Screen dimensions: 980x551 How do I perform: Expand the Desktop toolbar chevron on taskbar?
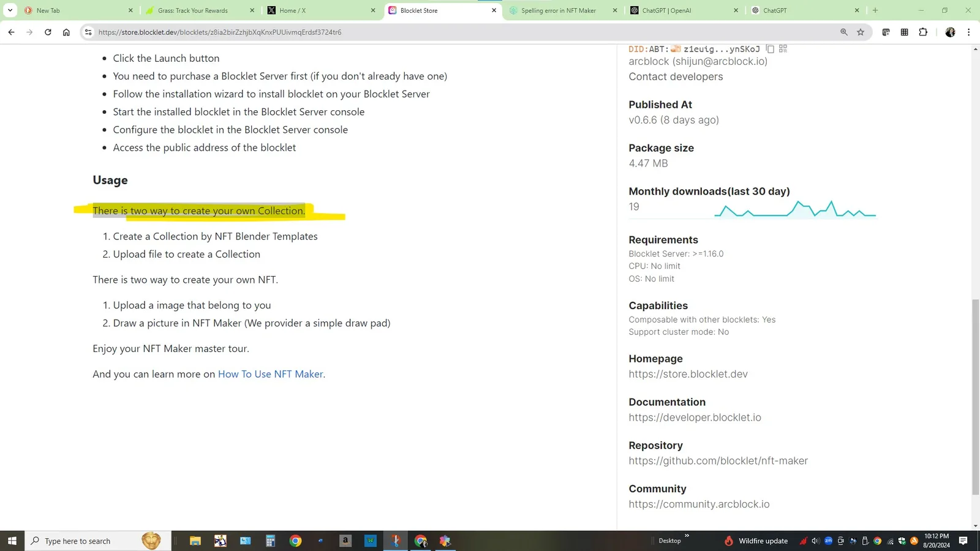[687, 536]
